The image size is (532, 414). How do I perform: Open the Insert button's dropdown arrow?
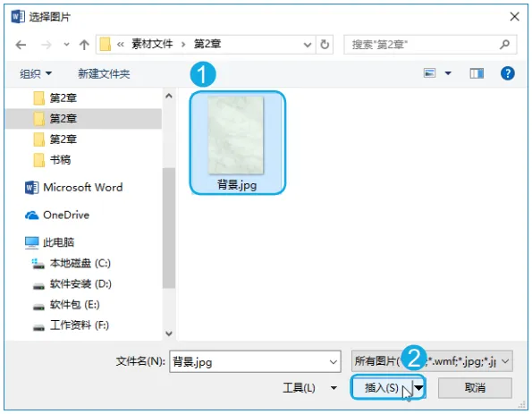pos(419,387)
